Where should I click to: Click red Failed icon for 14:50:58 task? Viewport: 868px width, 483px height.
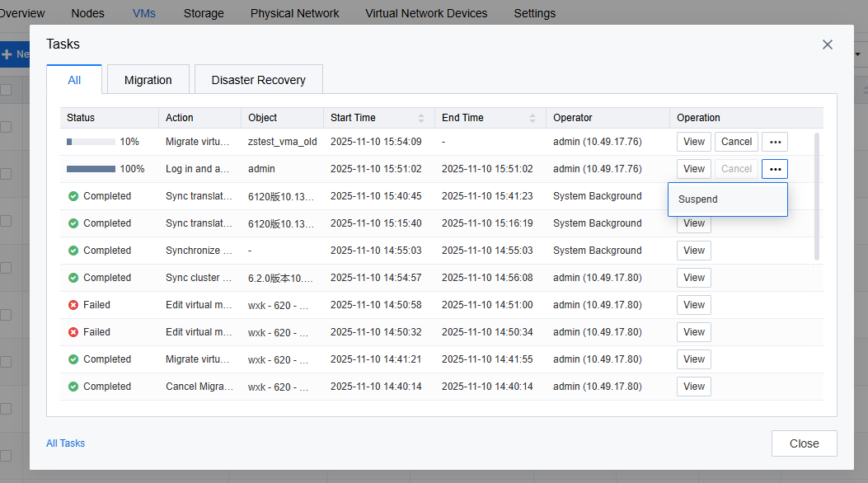click(x=73, y=305)
